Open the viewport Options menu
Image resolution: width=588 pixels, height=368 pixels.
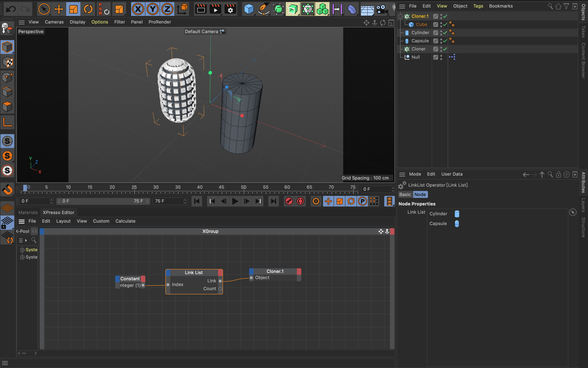click(x=100, y=22)
